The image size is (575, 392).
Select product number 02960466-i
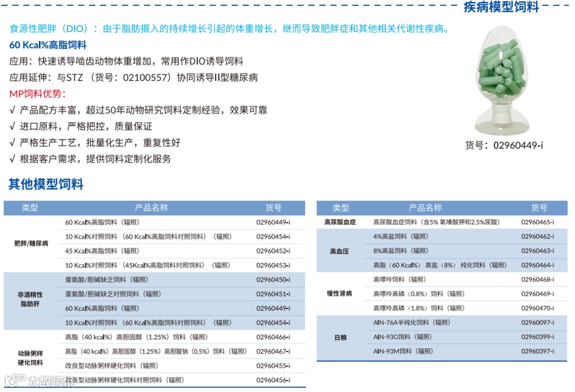coord(273,337)
